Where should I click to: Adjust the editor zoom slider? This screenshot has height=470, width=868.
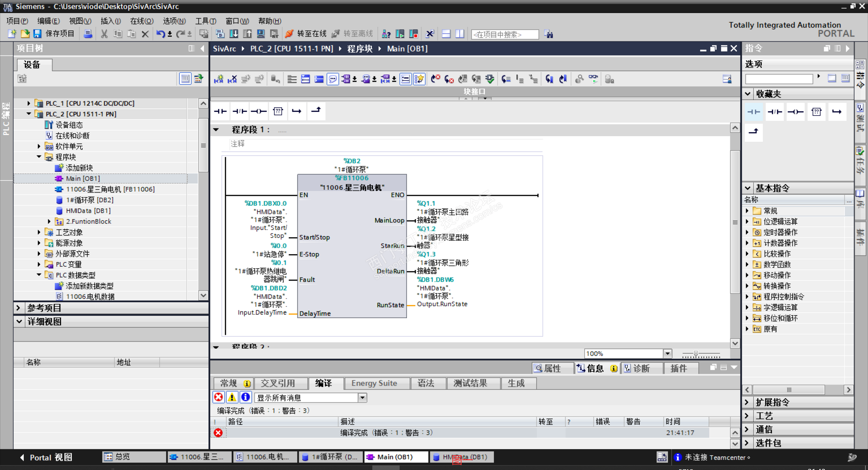coord(695,354)
